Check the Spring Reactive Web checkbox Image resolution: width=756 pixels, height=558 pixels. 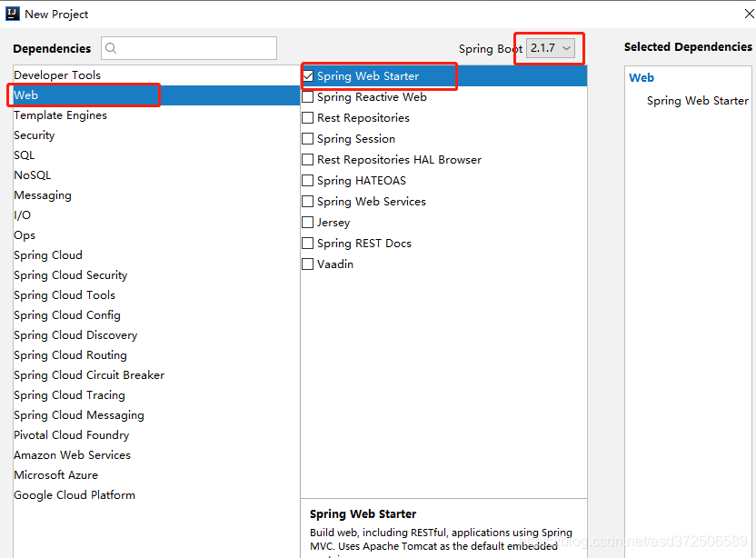point(308,97)
